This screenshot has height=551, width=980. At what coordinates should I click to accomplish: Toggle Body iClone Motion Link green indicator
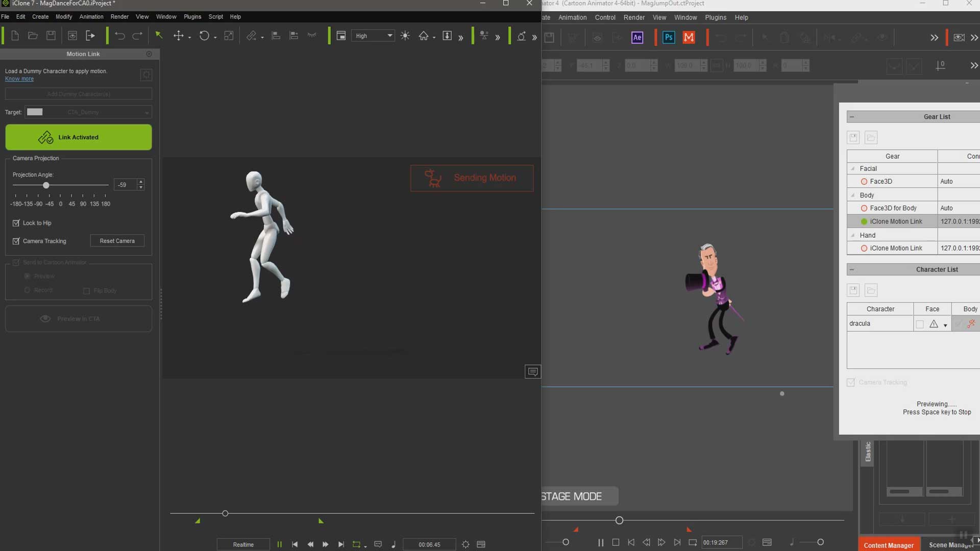tap(864, 221)
